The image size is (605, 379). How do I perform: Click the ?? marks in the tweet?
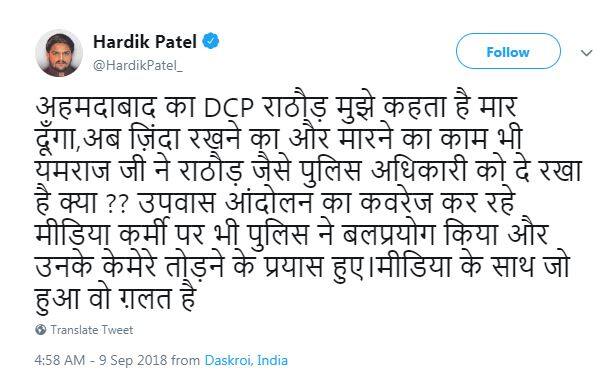click(116, 206)
